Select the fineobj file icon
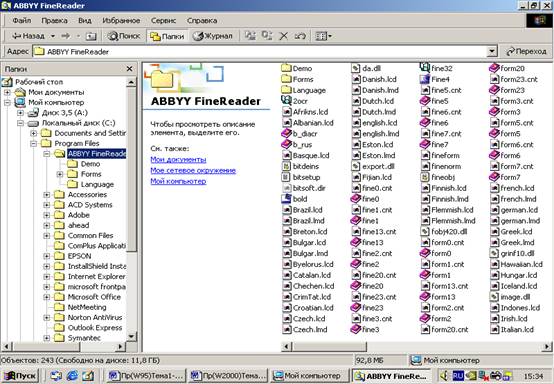This screenshot has width=554, height=384. [x=425, y=177]
